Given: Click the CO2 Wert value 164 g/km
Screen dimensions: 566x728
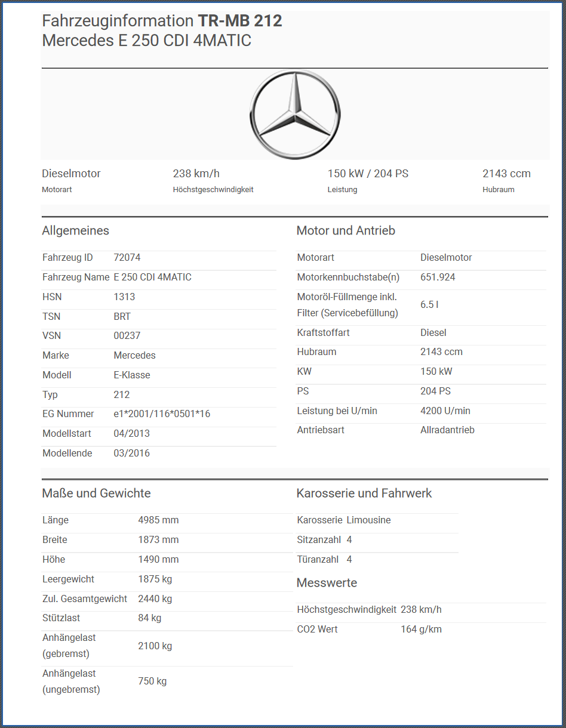Looking at the screenshot, I should pyautogui.click(x=421, y=630).
